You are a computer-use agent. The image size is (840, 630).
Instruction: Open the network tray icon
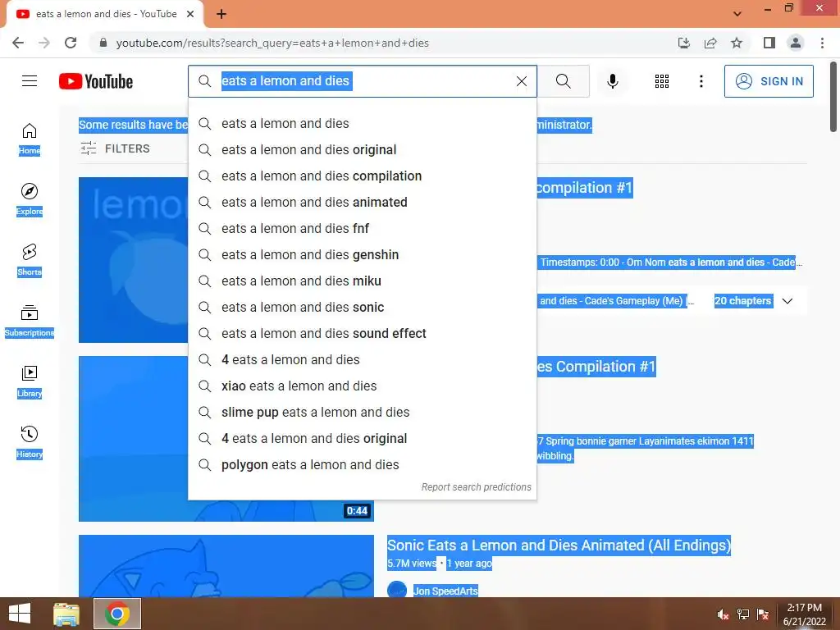click(x=743, y=614)
